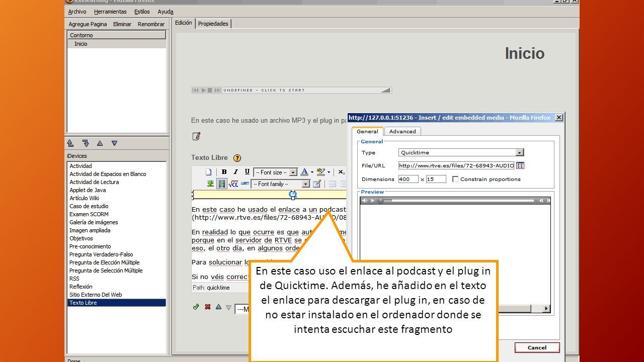This screenshot has width=644, height=362.
Task: Click the Eliminar button
Action: click(x=122, y=24)
